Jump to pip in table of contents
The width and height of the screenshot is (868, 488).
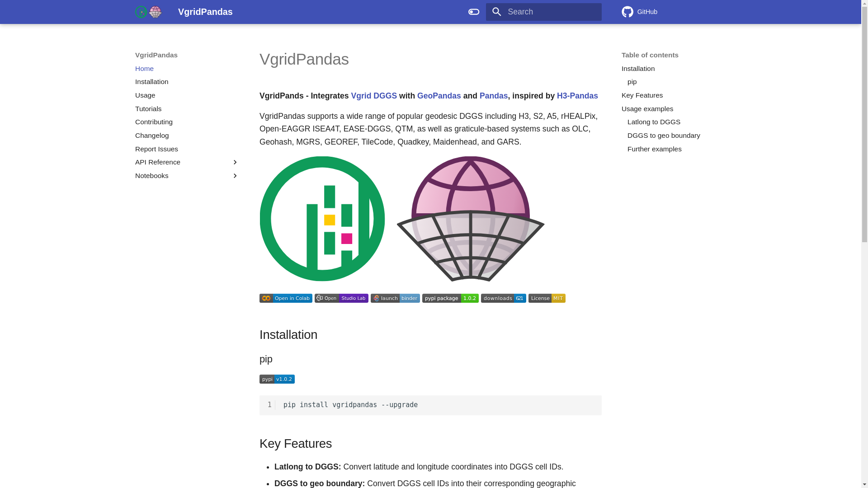coord(632,82)
